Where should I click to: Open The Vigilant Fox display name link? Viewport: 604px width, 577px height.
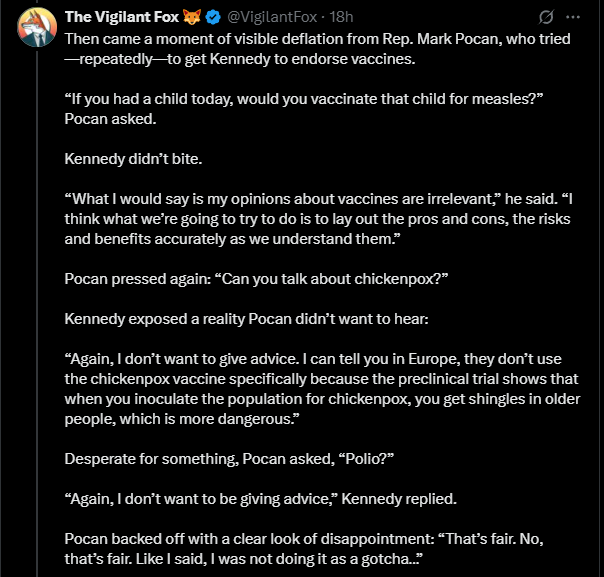[x=122, y=17]
